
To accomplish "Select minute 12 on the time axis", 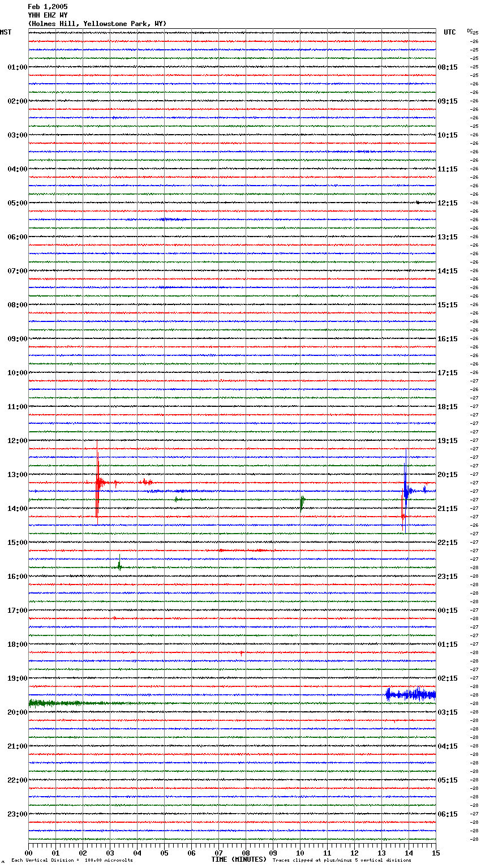I will 354,853.
